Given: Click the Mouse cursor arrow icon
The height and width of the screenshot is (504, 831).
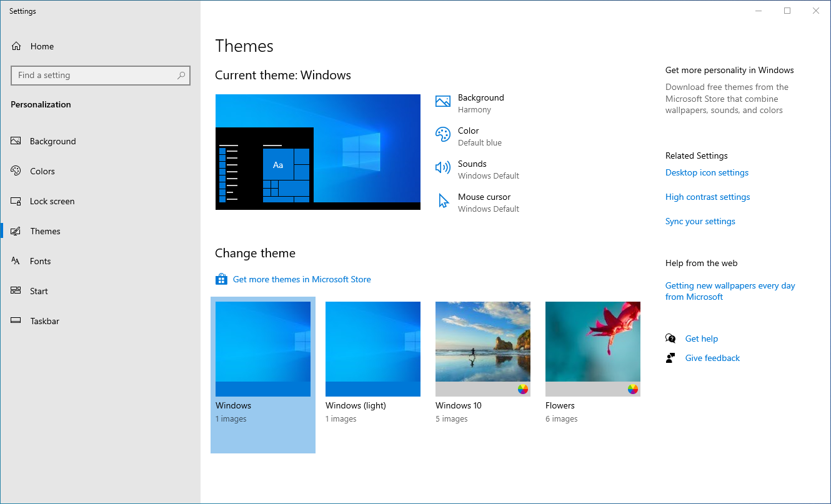Looking at the screenshot, I should [444, 201].
